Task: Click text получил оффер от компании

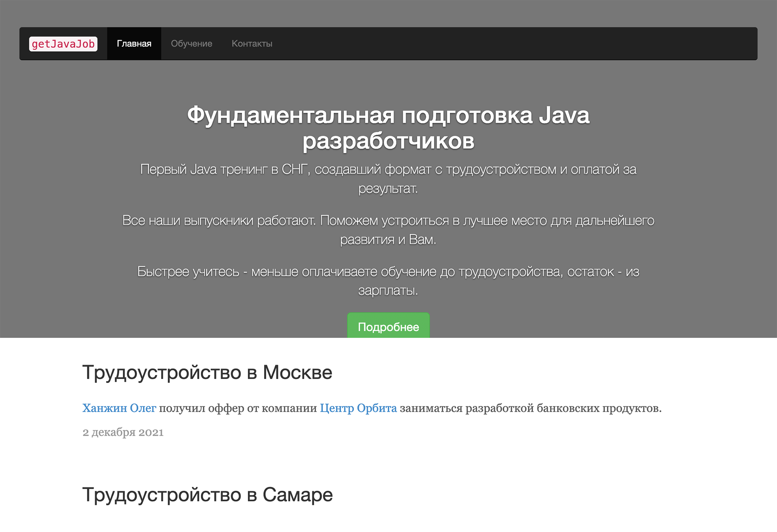Action: (x=238, y=408)
